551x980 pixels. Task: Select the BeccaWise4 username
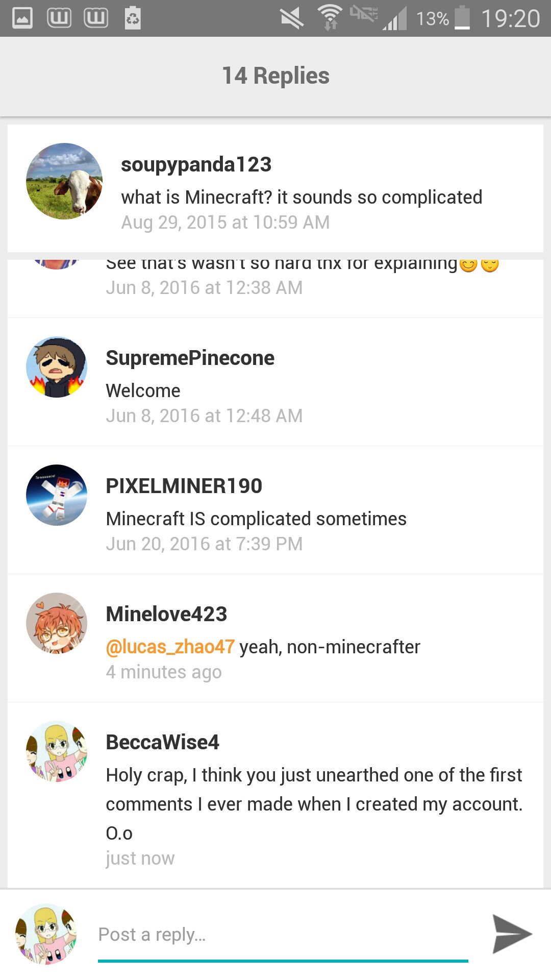click(162, 743)
